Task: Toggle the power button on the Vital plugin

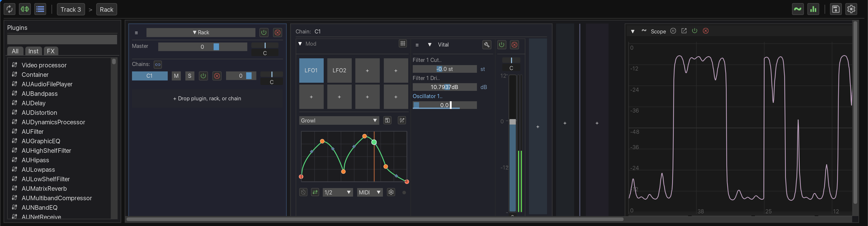Action: pyautogui.click(x=501, y=45)
